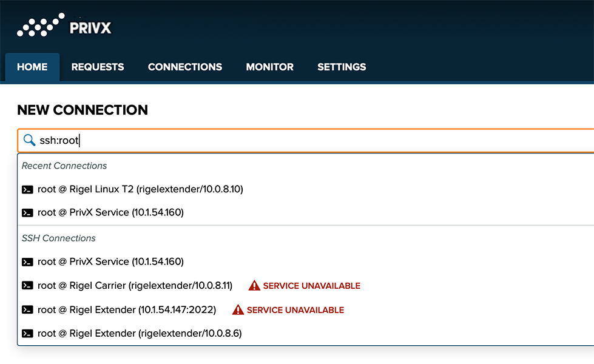594x364 pixels.
Task: Open the Settings tab
Action: [342, 67]
